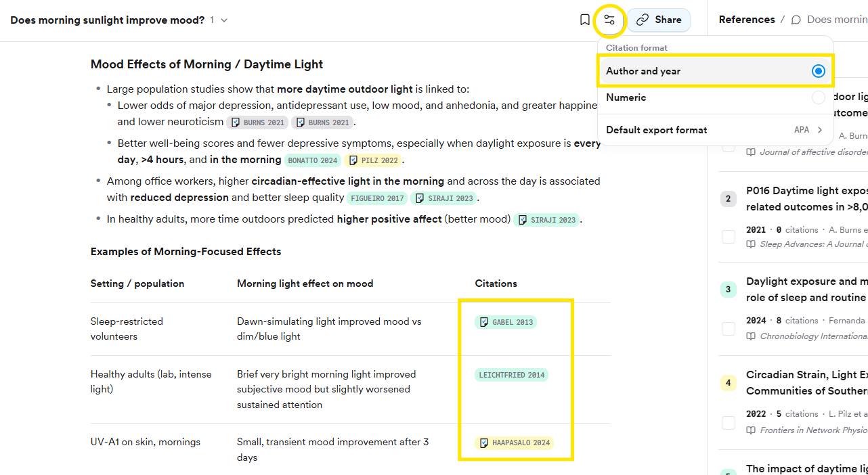This screenshot has height=475, width=868.
Task: Click the 'Morning light effect on mood' column header
Action: (x=305, y=284)
